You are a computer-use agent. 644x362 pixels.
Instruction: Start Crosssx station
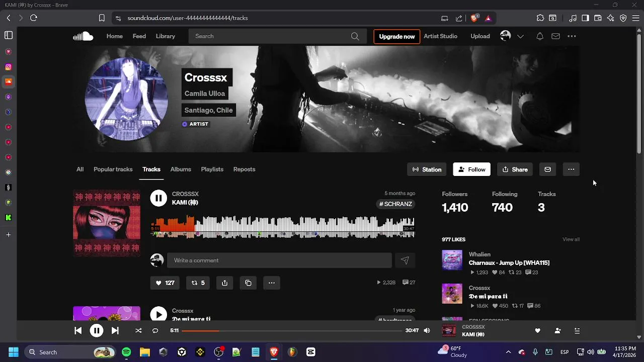pos(427,169)
